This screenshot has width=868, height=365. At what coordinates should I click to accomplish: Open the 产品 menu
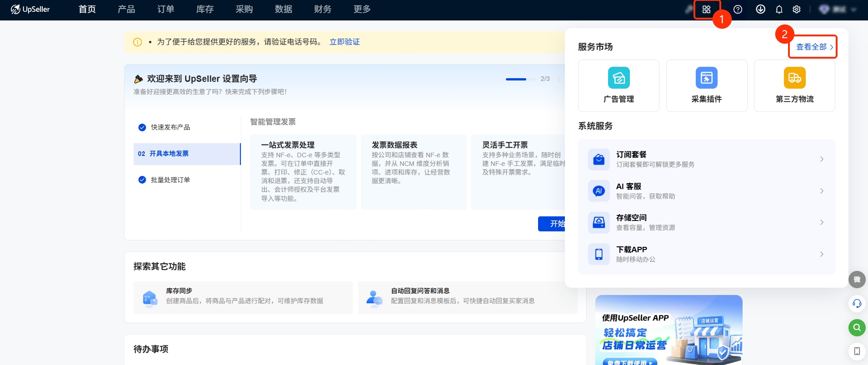126,10
